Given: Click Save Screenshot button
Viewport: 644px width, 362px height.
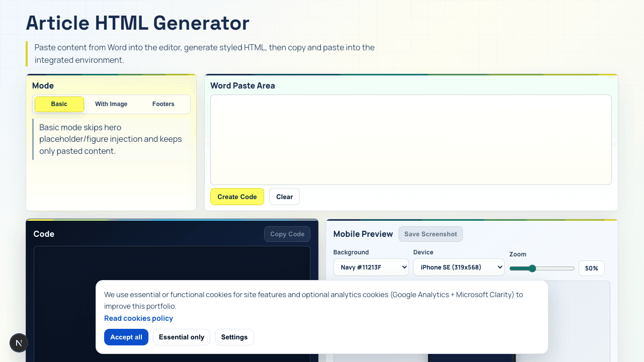Looking at the screenshot, I should pos(431,234).
